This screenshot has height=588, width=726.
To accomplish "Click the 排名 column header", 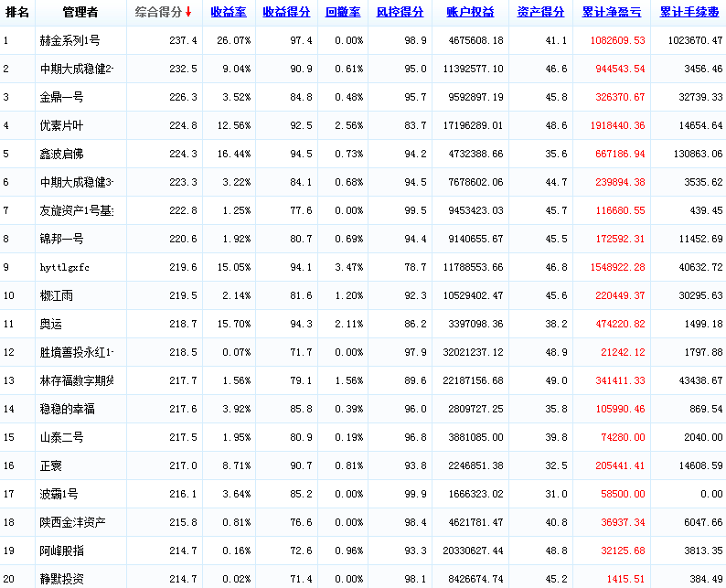I will pos(17,12).
